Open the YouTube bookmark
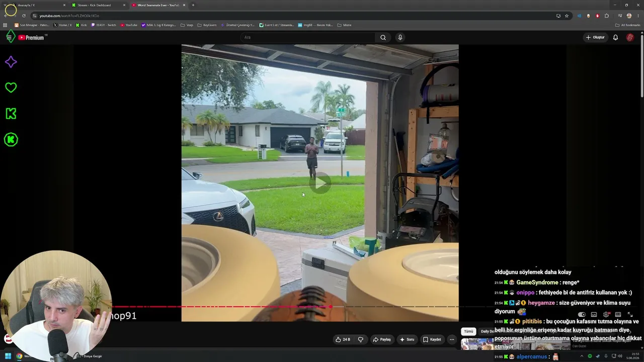 129,25
